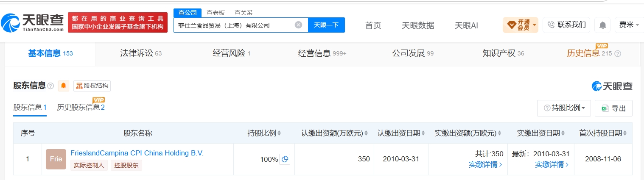Image resolution: width=644 pixels, height=180 pixels.
Task: Click the help icon next to 历史信息 215
Action: coord(618,54)
